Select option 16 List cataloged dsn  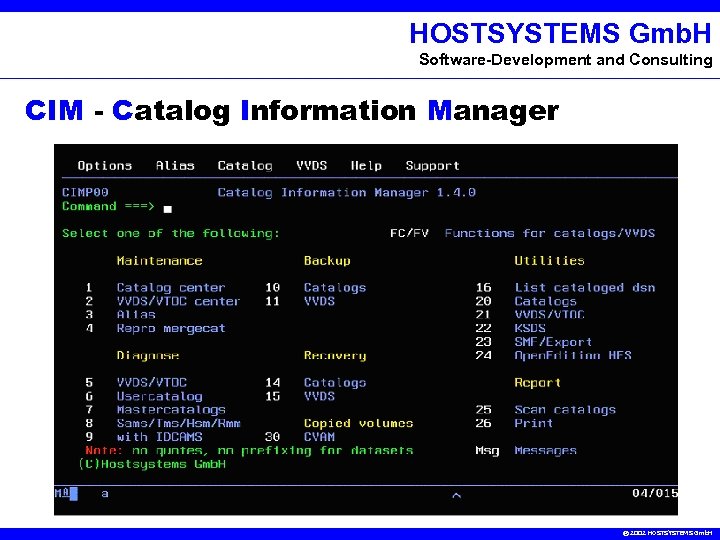point(565,288)
